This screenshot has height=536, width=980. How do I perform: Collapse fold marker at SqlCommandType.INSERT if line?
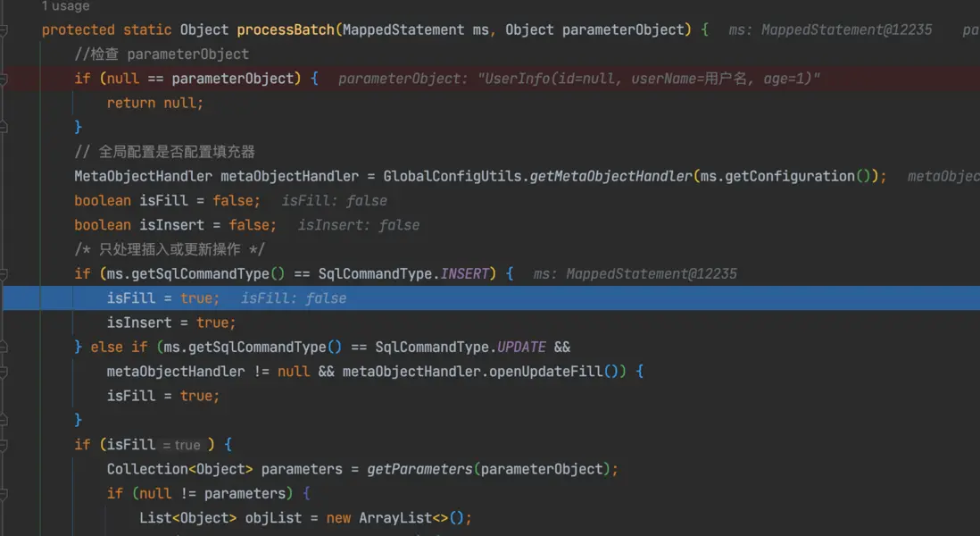pos(4,274)
